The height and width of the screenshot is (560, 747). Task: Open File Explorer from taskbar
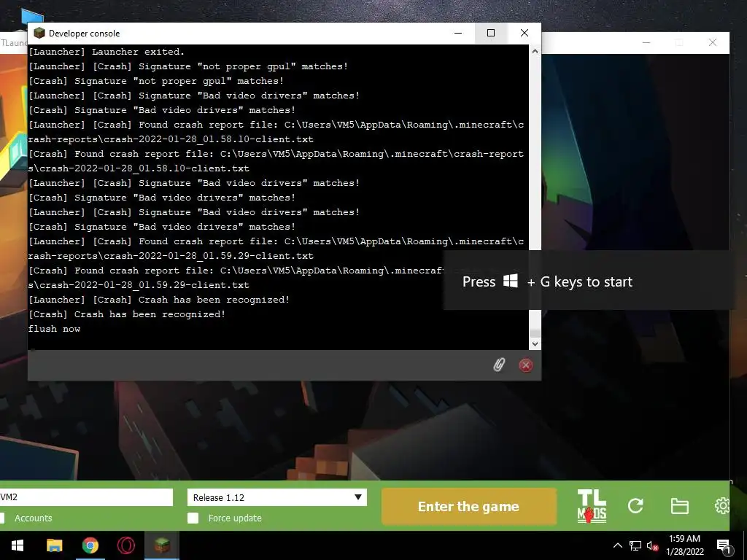pyautogui.click(x=54, y=545)
